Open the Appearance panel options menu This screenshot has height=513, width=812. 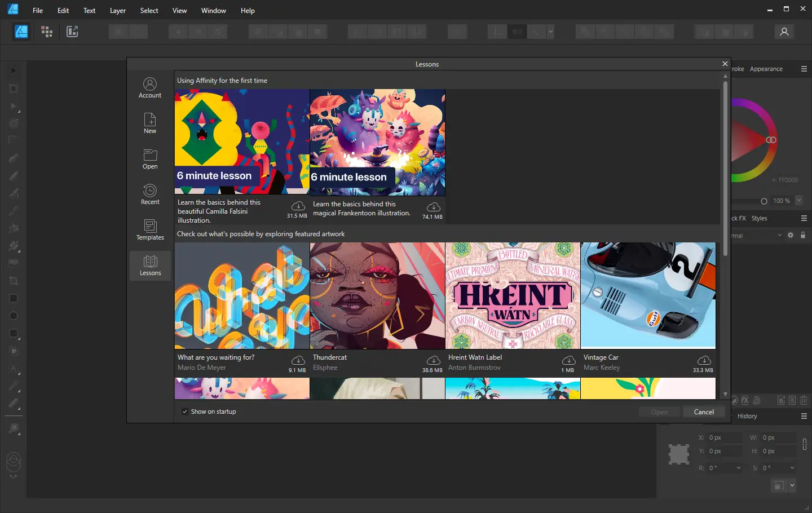[804, 69]
